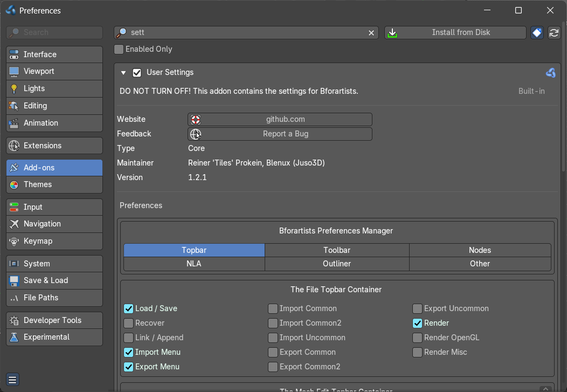Viewport: 567px width, 392px height.
Task: Open the Developer Tools section
Action: pyautogui.click(x=54, y=320)
